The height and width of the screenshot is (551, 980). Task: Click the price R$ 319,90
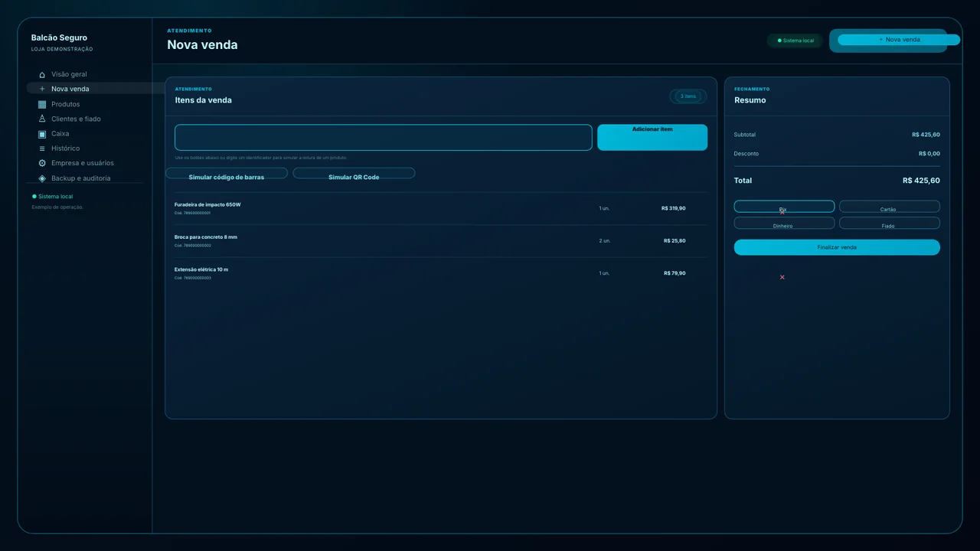[674, 208]
